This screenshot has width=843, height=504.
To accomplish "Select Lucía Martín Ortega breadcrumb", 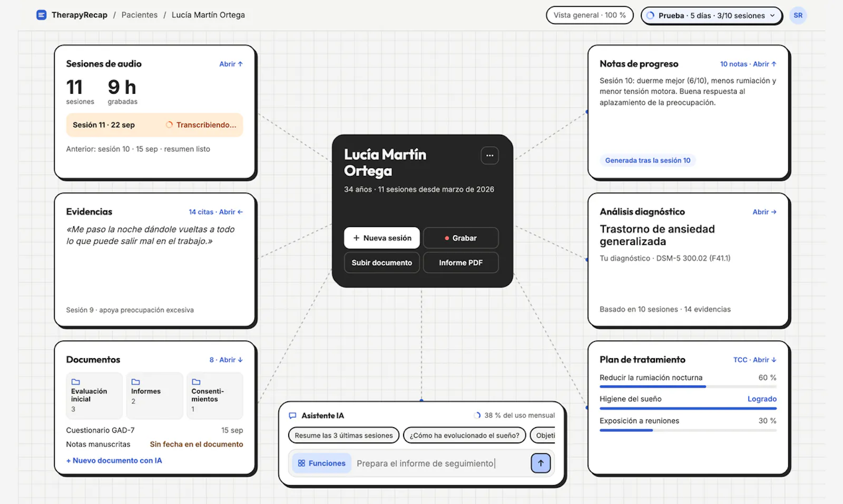I will [x=208, y=15].
